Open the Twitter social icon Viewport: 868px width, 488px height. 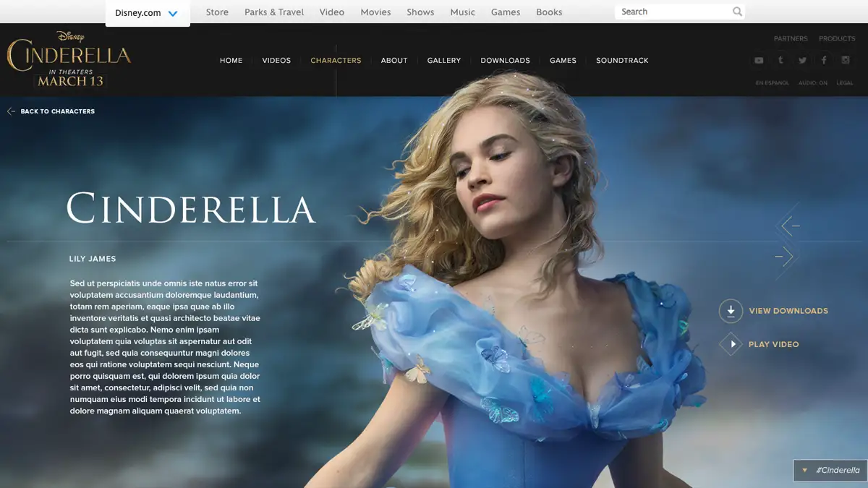[x=802, y=61]
